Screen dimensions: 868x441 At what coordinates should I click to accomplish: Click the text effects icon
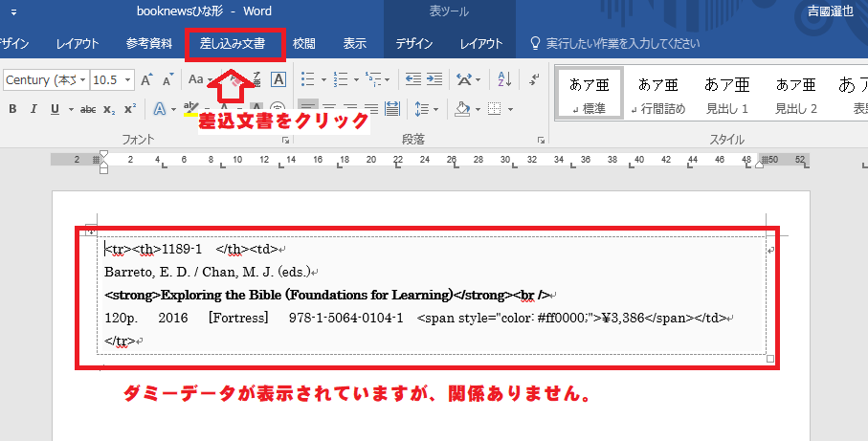click(x=160, y=108)
